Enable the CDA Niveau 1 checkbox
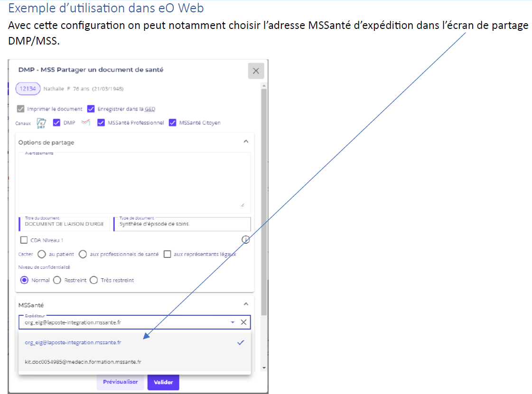Viewport: 532px width, 394px height. pos(24,240)
